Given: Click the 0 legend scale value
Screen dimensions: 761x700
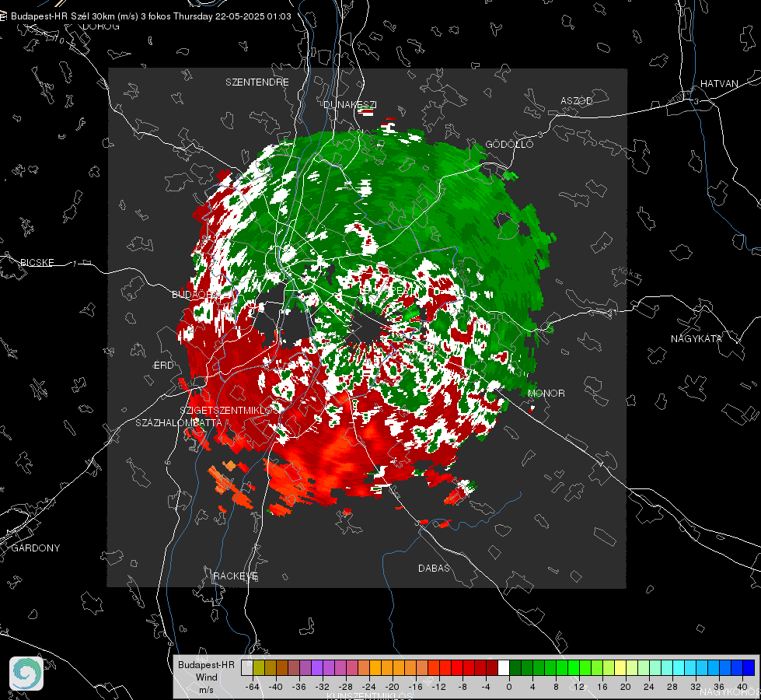Looking at the screenshot, I should (x=508, y=688).
